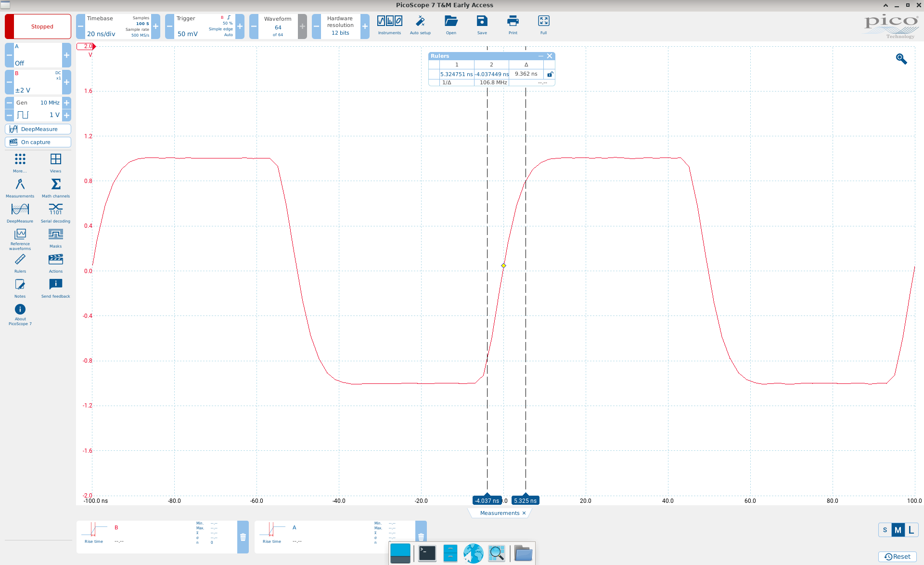Decrease generator amplitude
The image size is (924, 565).
click(9, 115)
